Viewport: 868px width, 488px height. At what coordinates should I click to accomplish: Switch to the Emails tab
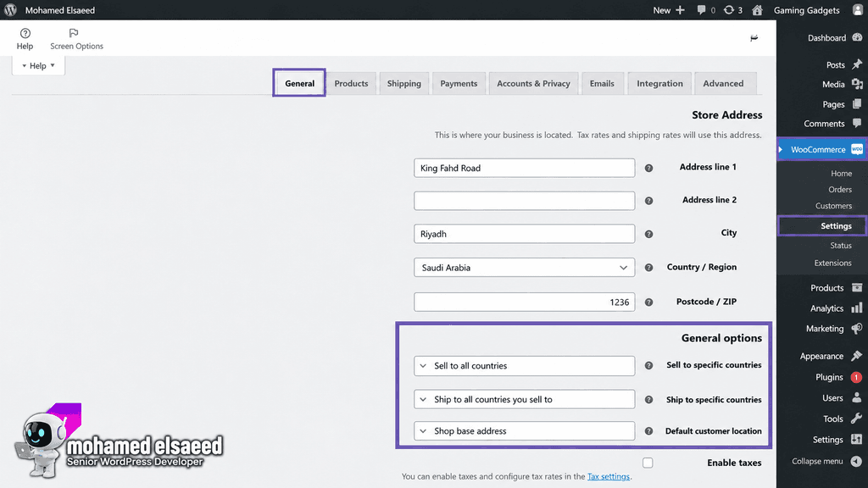[x=603, y=84]
